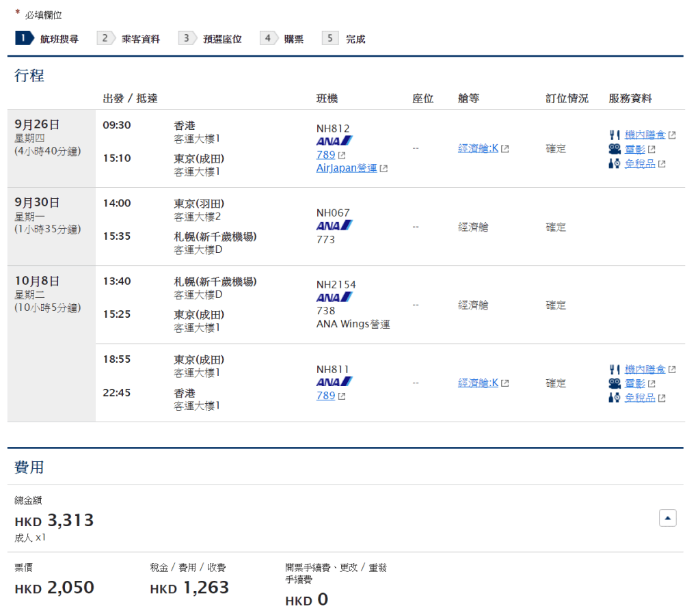Click the duty-free icon for flight NH812

[614, 163]
